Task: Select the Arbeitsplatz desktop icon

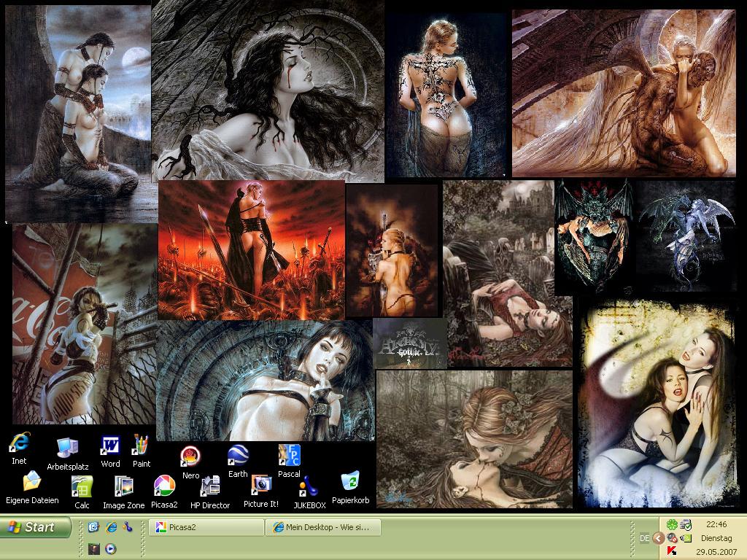Action: pos(68,448)
